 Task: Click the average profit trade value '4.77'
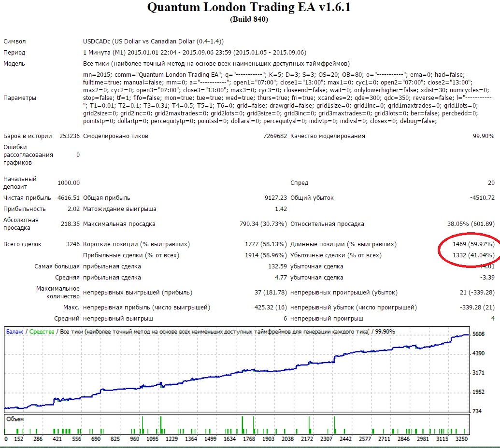click(x=281, y=278)
